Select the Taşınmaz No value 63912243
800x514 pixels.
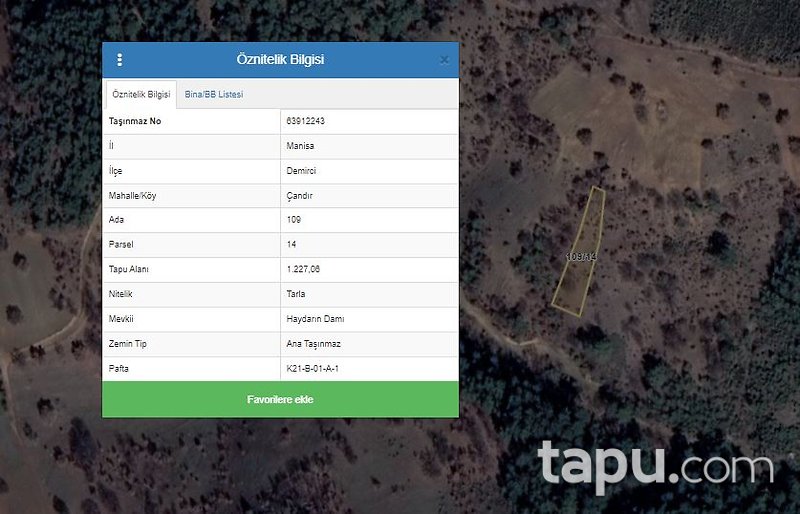coord(306,121)
